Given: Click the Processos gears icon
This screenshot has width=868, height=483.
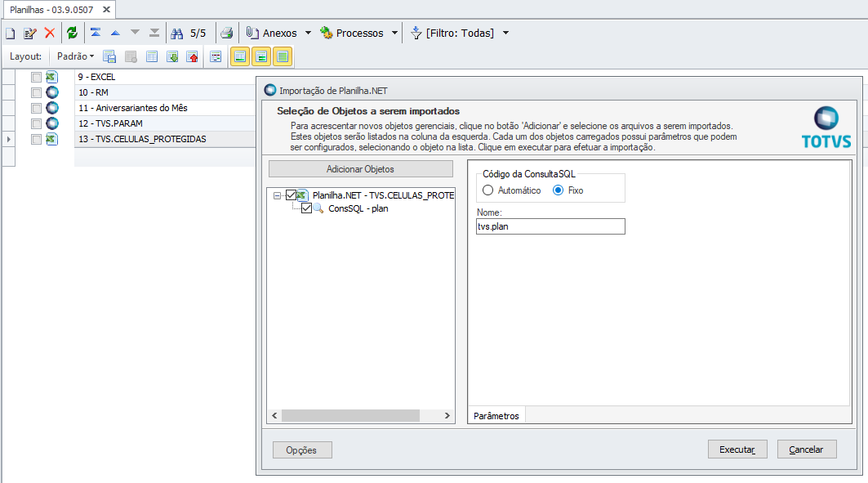Looking at the screenshot, I should [326, 34].
